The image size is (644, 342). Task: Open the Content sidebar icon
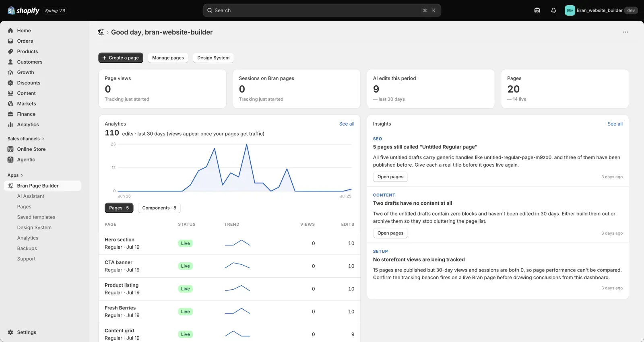point(10,93)
